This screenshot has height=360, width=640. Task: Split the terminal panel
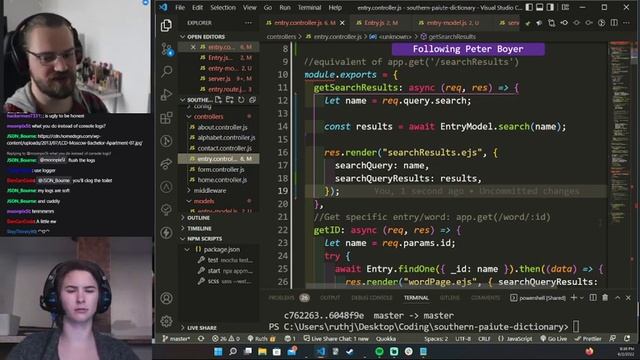(x=593, y=298)
